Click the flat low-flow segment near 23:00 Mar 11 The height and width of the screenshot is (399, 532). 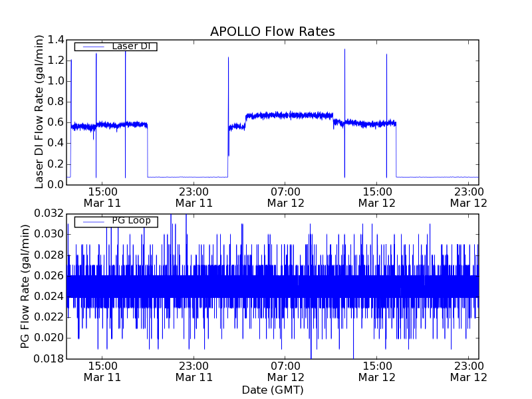[188, 177]
